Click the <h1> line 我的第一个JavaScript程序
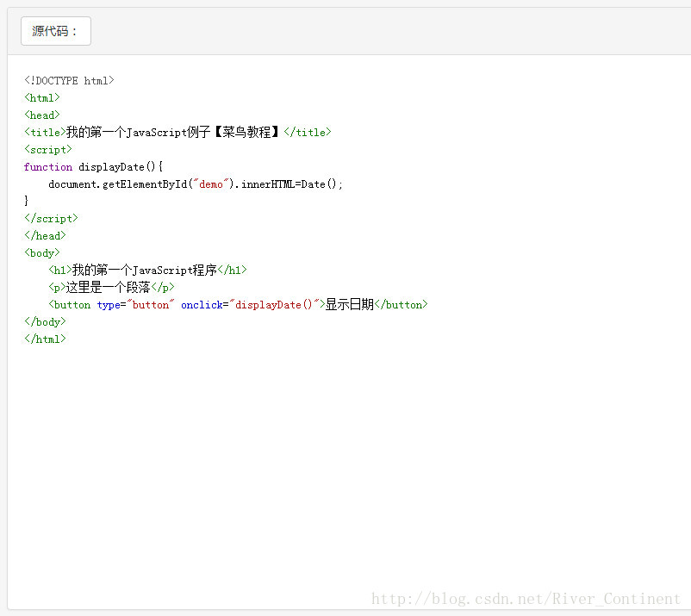 pos(147,270)
